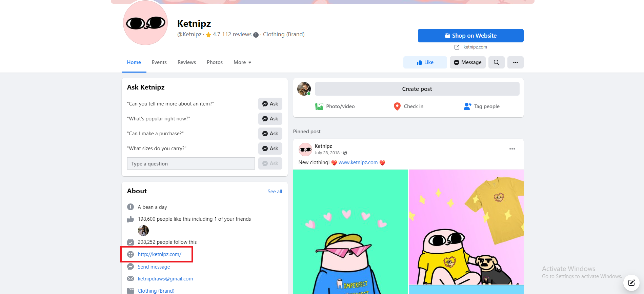644x294 pixels.
Task: Open the http://ketnipz.com/ link
Action: click(x=160, y=254)
